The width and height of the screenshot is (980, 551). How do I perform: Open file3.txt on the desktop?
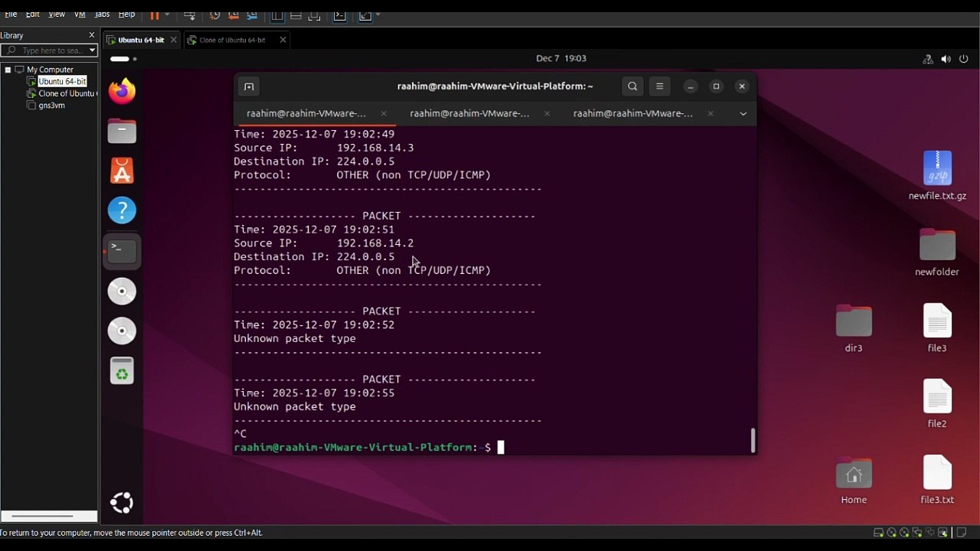[x=937, y=480]
